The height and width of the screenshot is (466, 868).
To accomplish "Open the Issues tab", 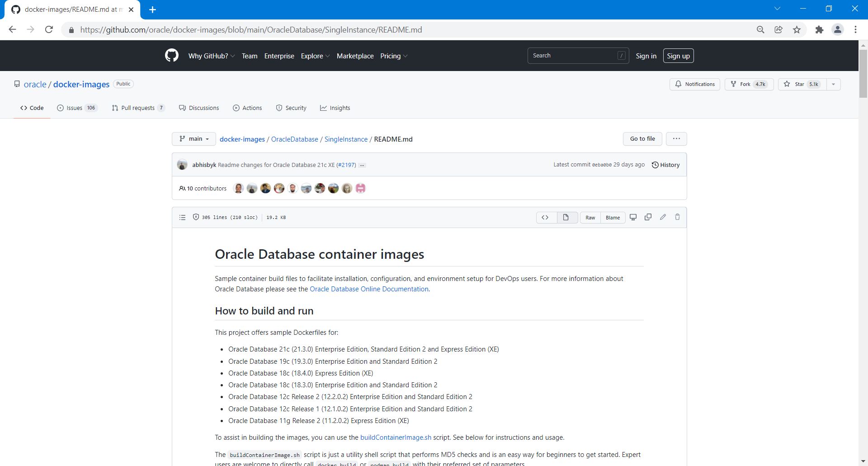I will point(77,108).
